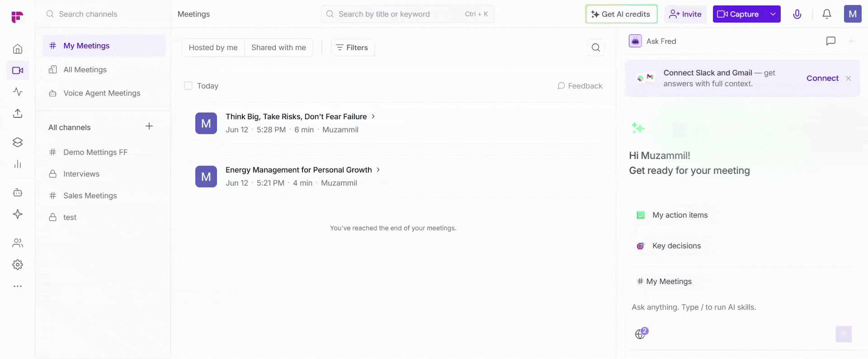
Task: Click the Fireflies logo icon
Action: [17, 17]
